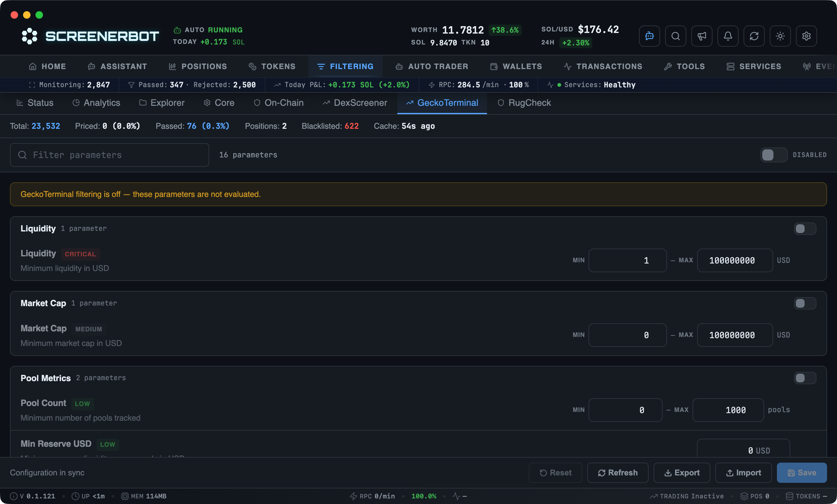Toggle the Liquidity group switch
This screenshot has width=837, height=504.
805,228
